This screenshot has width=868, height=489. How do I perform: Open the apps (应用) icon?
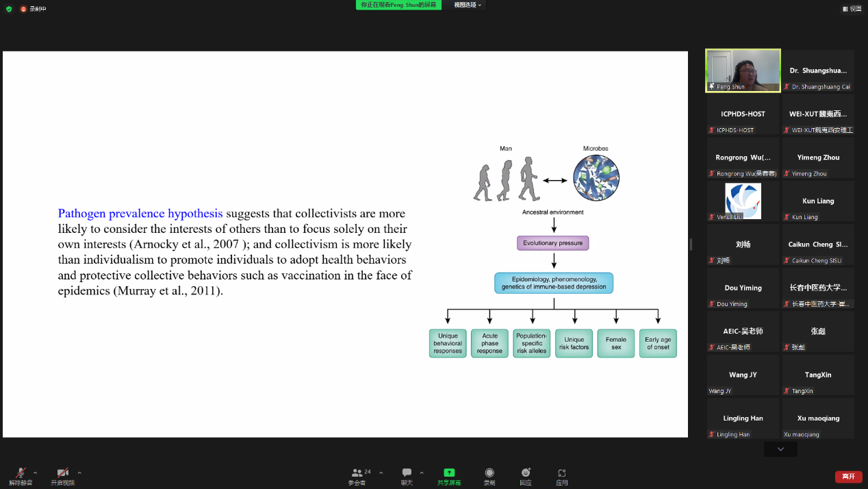tap(561, 473)
